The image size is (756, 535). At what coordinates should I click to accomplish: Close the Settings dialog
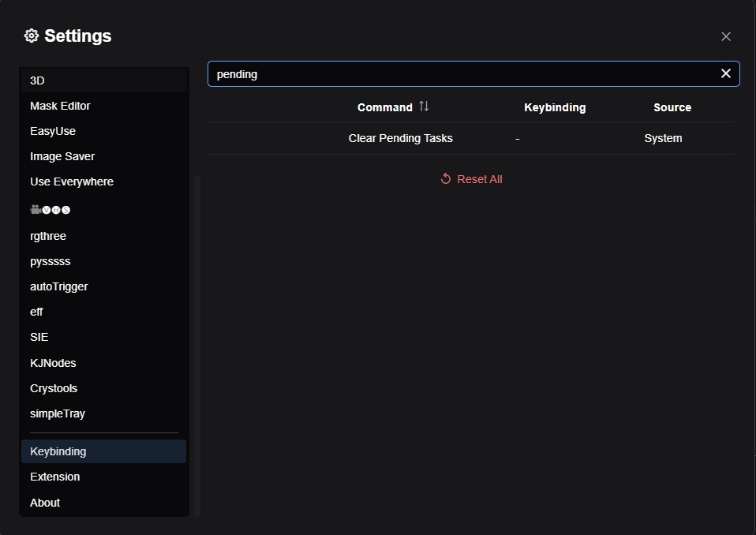click(726, 36)
